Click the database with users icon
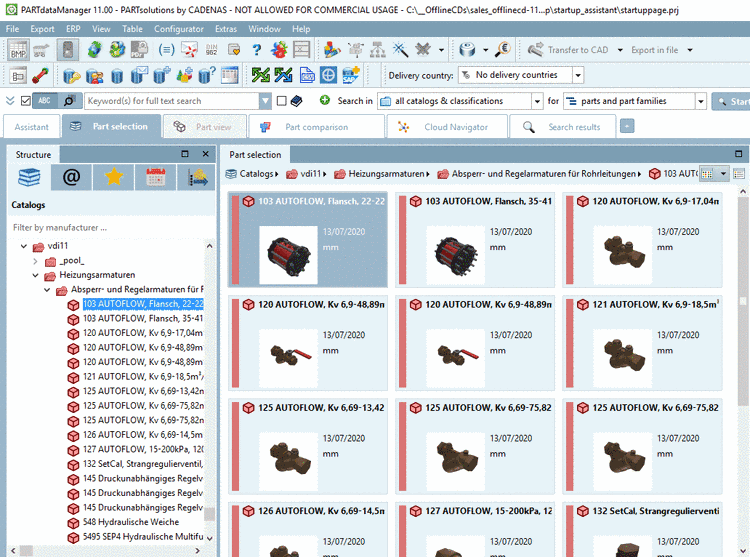 (94, 76)
